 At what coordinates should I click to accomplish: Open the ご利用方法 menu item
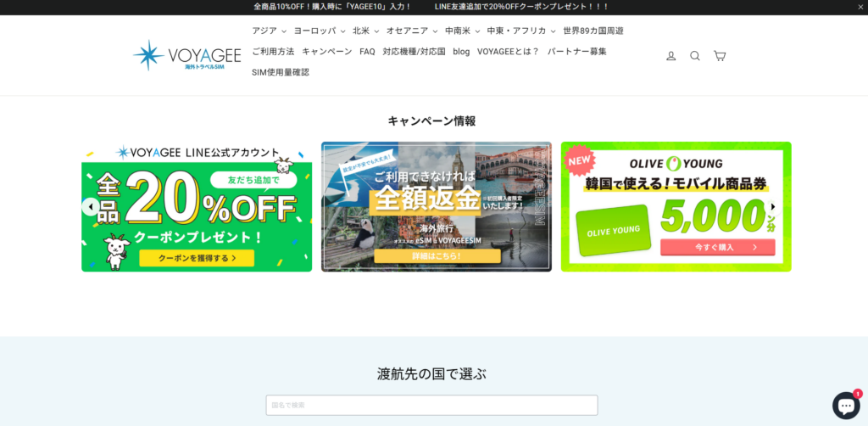[273, 52]
